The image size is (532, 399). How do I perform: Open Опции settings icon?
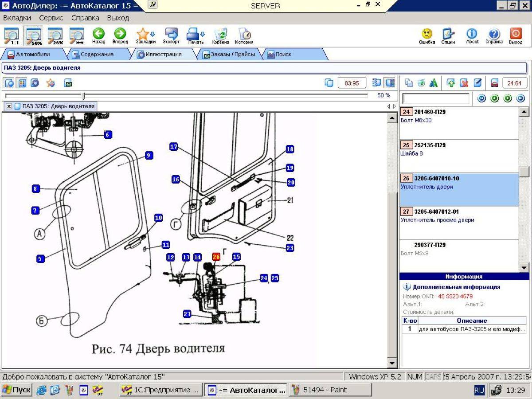tap(448, 36)
